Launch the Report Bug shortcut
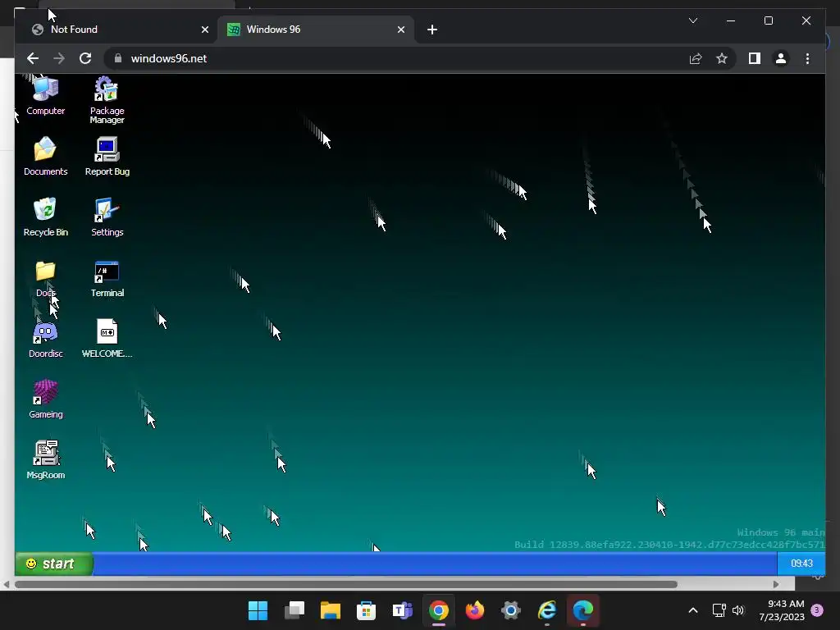The width and height of the screenshot is (840, 630). click(x=107, y=157)
